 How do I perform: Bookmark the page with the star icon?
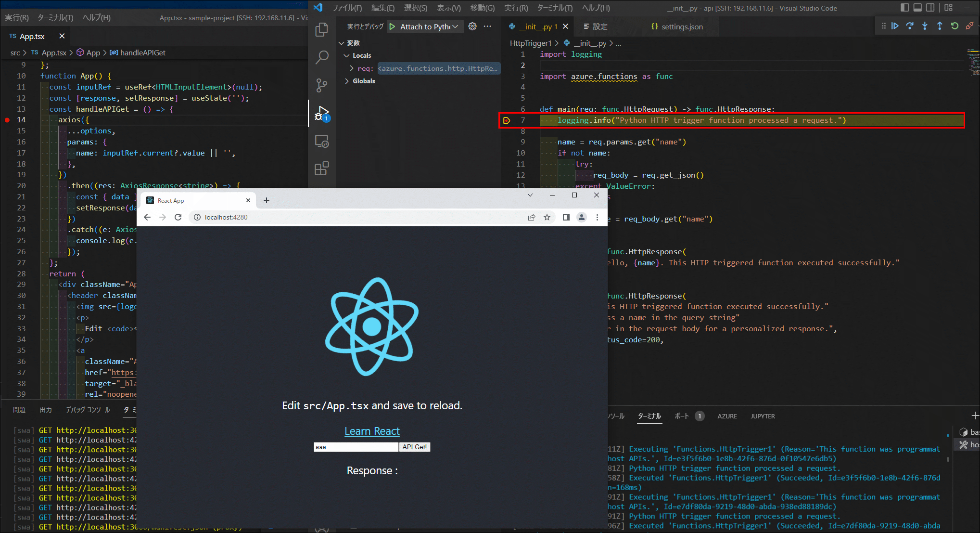pyautogui.click(x=547, y=217)
